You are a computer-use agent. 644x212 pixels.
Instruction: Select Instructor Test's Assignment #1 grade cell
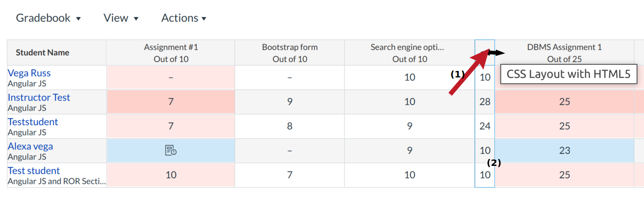coord(171,102)
